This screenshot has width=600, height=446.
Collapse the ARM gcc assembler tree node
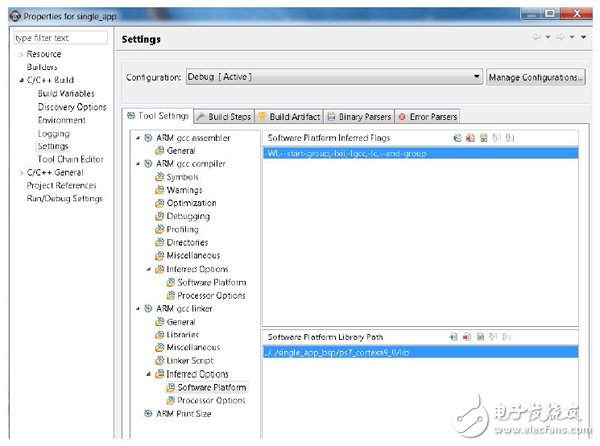coord(137,138)
